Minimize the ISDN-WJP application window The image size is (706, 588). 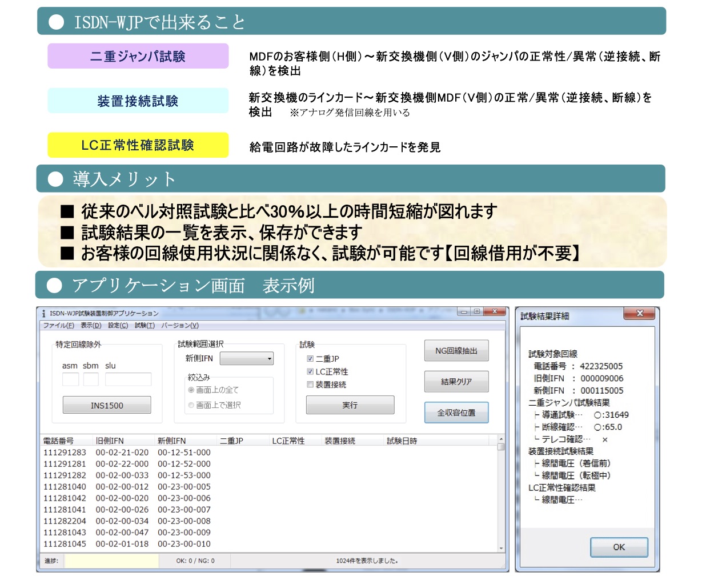(x=464, y=312)
